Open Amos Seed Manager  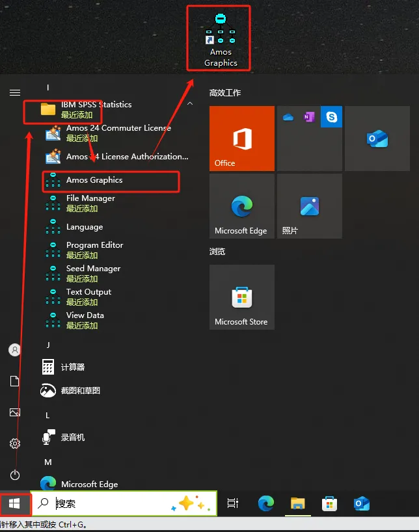(x=117, y=273)
